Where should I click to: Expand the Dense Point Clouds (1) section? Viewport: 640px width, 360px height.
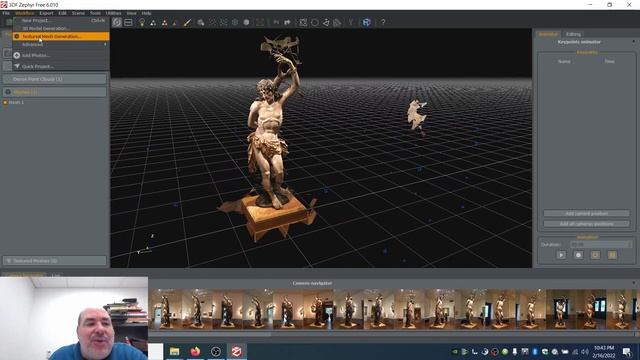55,79
